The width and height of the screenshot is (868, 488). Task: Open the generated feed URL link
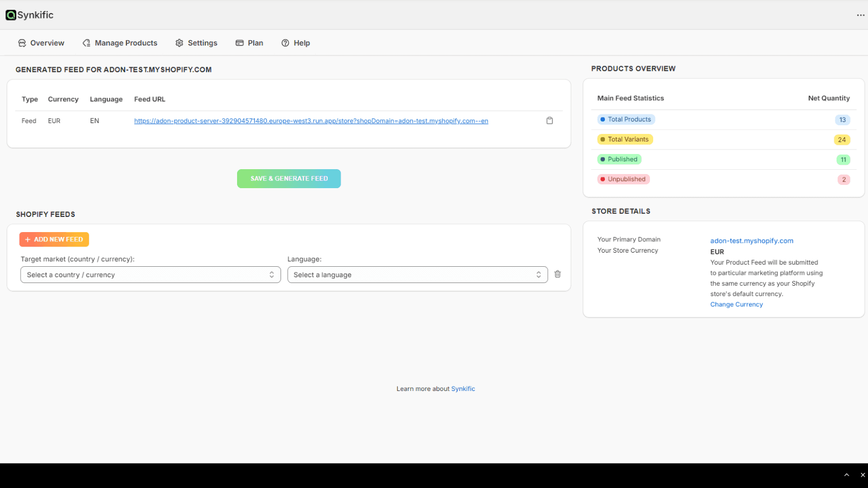point(311,120)
